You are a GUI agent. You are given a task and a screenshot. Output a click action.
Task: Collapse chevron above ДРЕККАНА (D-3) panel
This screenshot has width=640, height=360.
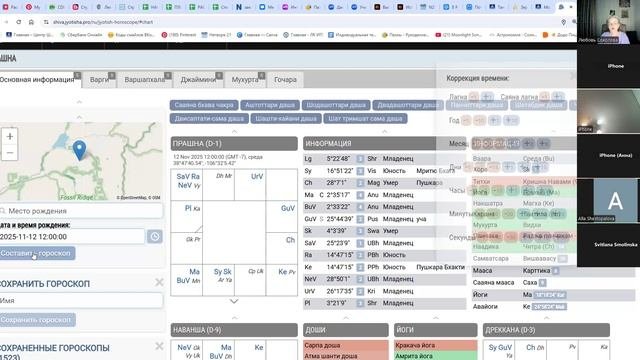547,318
